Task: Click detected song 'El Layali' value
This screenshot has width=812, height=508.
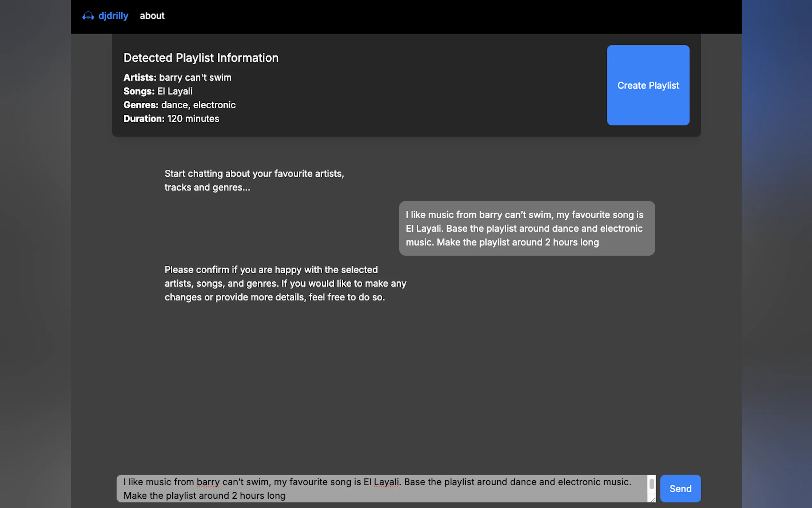Action: 175,91
